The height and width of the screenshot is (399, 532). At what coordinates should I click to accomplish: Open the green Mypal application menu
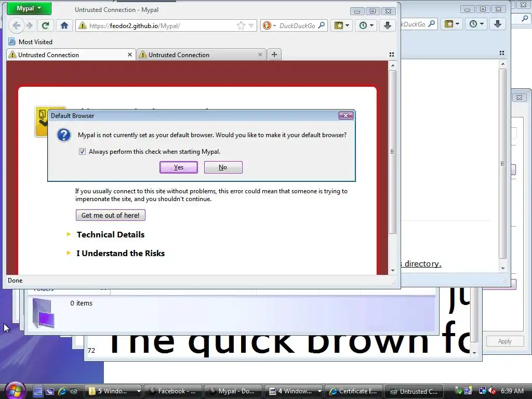tap(29, 8)
